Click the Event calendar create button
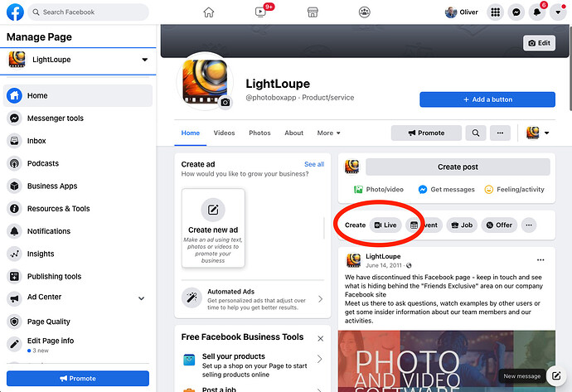This screenshot has width=572, height=392. click(424, 225)
